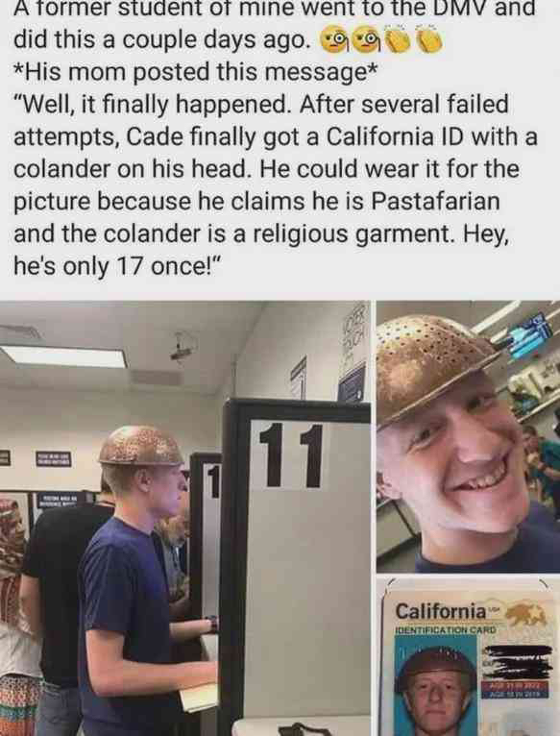Open the DMV counter photo

coord(185,518)
